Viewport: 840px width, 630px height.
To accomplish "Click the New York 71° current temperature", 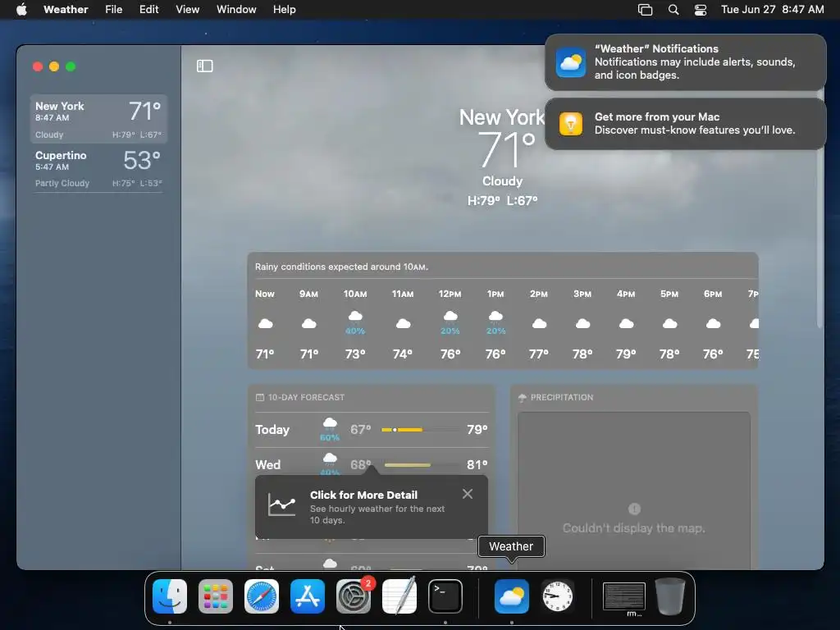I will (x=505, y=150).
